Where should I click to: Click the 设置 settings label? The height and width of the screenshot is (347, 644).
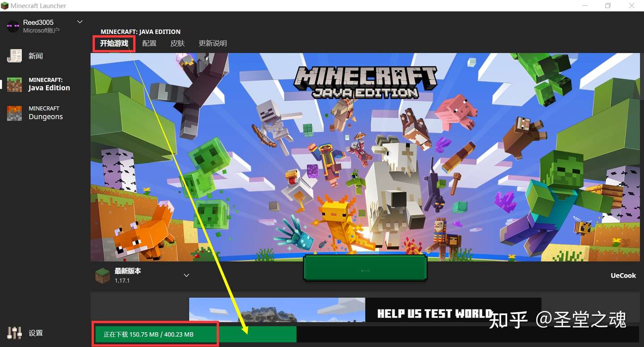[36, 333]
